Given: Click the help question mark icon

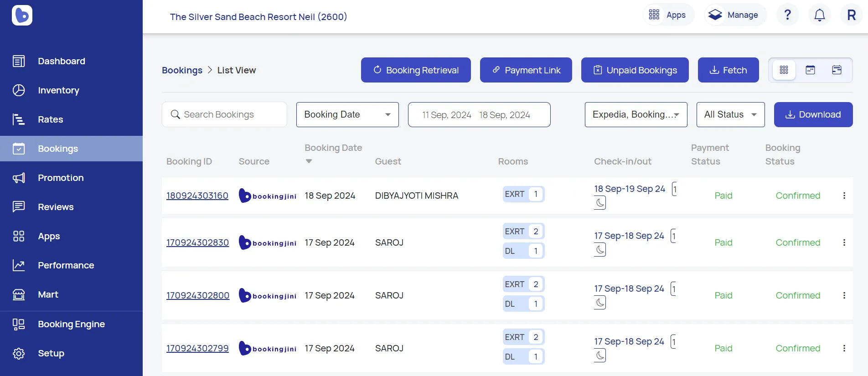Looking at the screenshot, I should tap(787, 15).
